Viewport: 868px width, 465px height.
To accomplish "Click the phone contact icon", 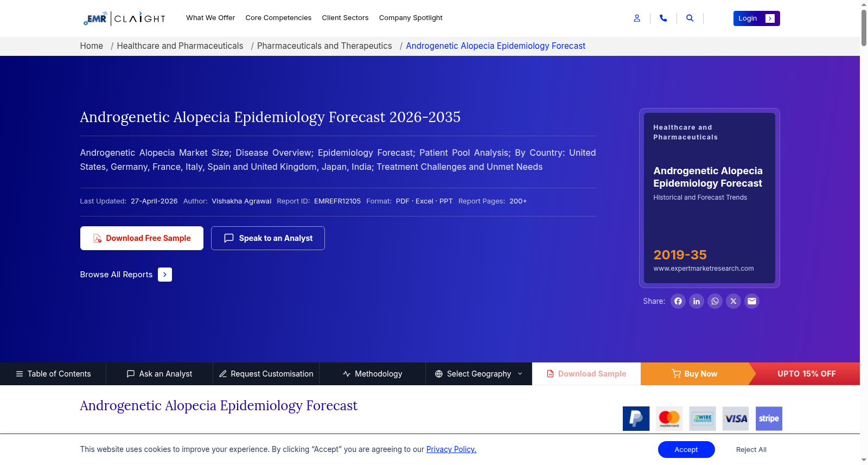I will click(x=663, y=18).
